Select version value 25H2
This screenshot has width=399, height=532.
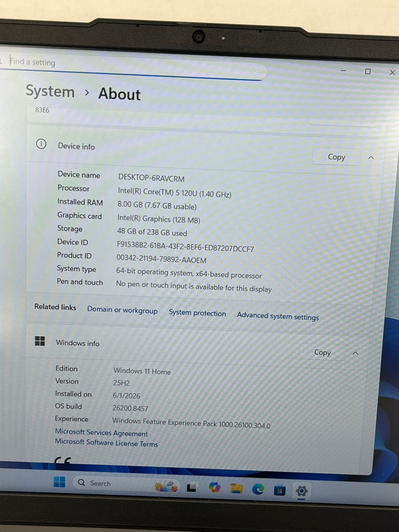[x=121, y=383]
